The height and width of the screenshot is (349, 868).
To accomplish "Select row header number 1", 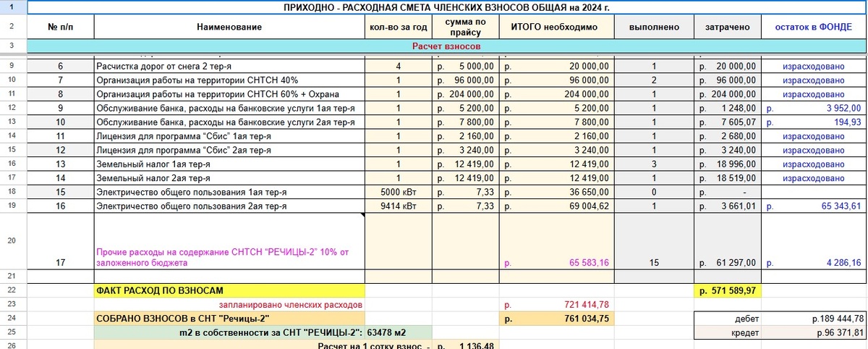I will click(13, 7).
